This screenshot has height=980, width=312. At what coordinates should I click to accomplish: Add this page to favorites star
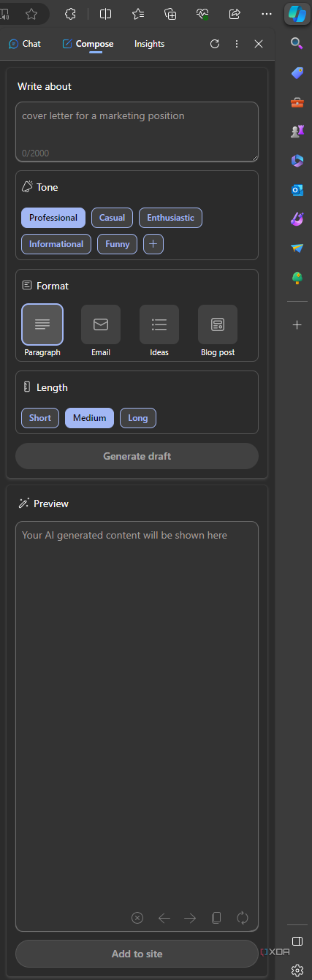click(31, 14)
